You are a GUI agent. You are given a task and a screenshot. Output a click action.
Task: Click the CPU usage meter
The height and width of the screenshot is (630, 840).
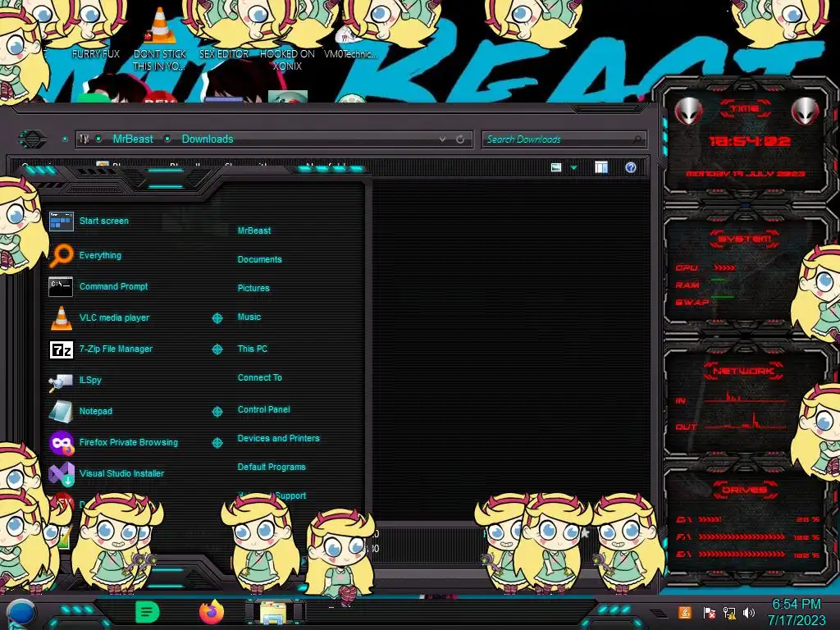pyautogui.click(x=724, y=267)
